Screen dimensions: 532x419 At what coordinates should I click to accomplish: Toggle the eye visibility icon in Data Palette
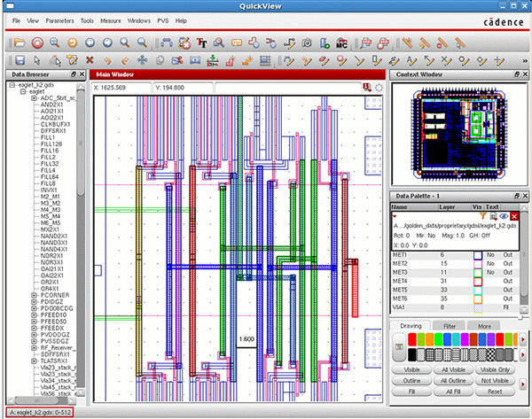click(x=504, y=216)
